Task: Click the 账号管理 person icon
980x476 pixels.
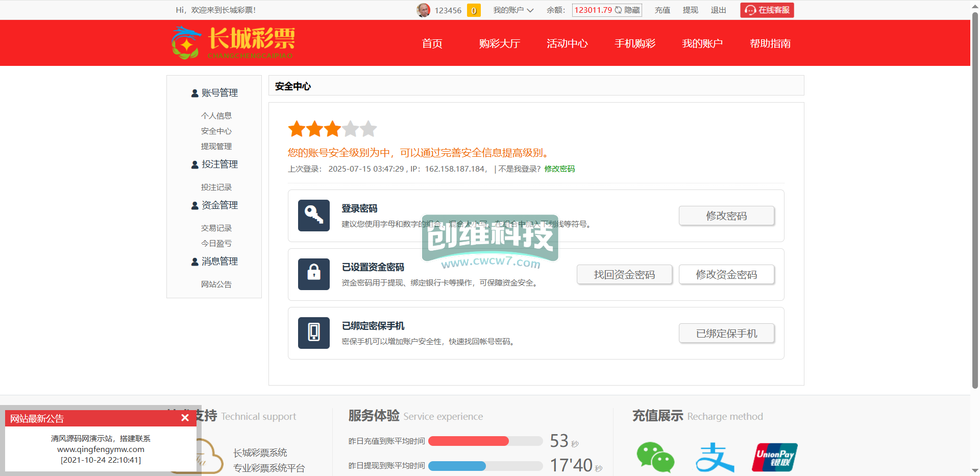Action: 194,93
